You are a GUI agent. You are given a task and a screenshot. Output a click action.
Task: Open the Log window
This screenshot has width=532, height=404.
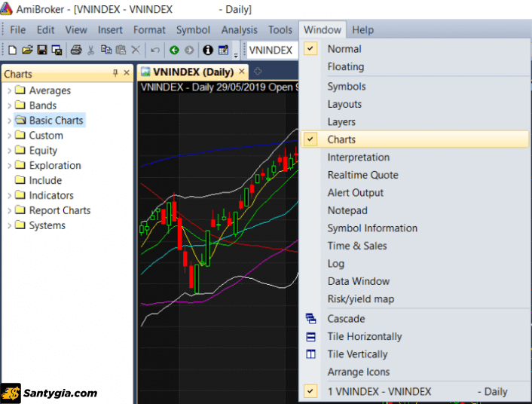click(414, 264)
